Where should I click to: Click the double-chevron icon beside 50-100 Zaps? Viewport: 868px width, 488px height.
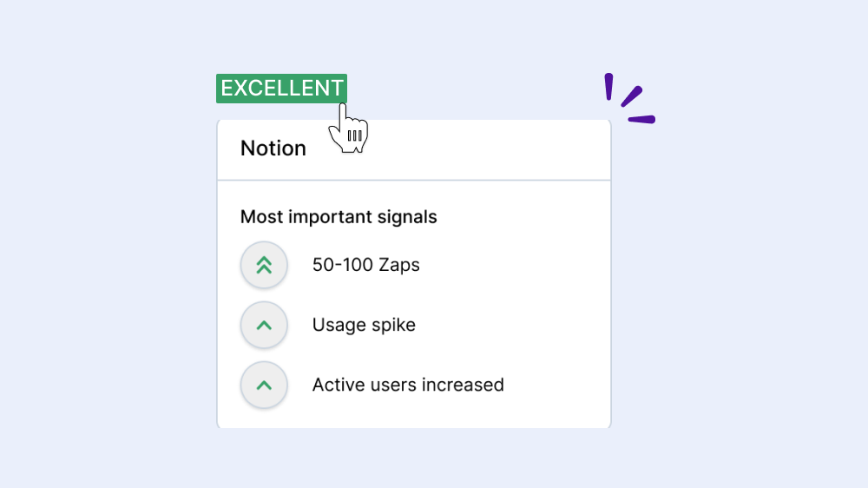tap(264, 265)
